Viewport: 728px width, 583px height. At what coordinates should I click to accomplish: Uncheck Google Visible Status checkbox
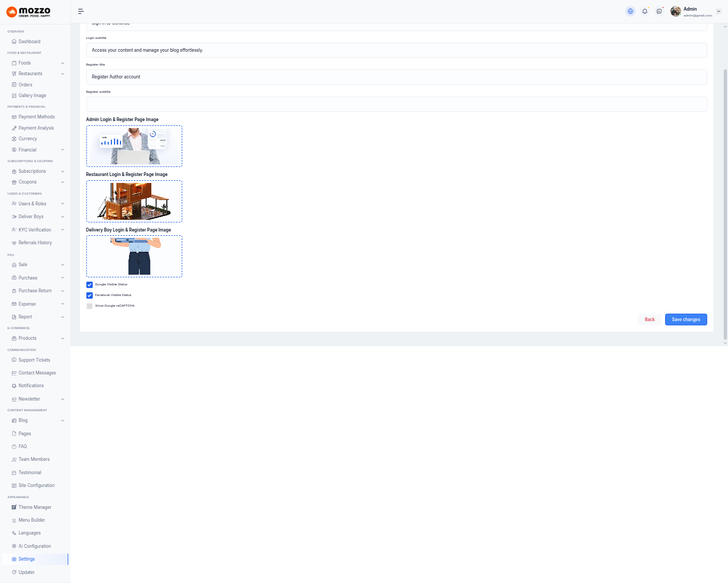[x=90, y=285]
